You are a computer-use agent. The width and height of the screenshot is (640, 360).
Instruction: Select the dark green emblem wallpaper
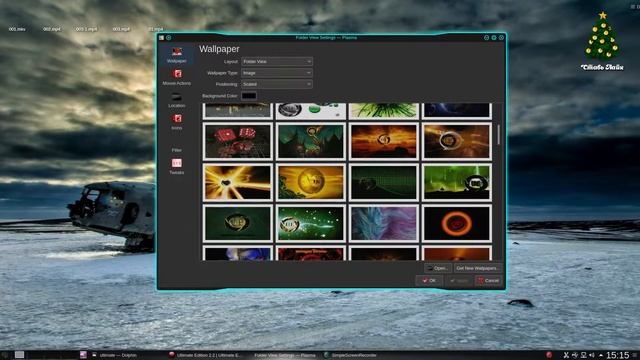238,223
